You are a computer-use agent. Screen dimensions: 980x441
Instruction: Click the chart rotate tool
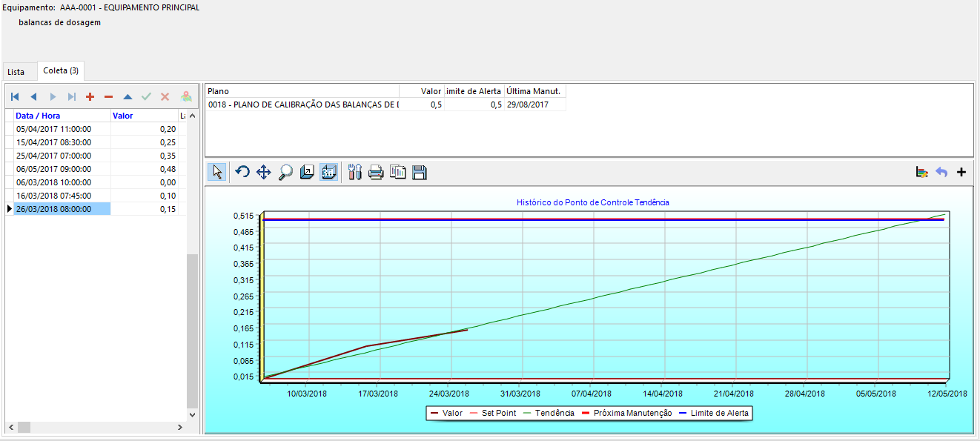(x=242, y=173)
